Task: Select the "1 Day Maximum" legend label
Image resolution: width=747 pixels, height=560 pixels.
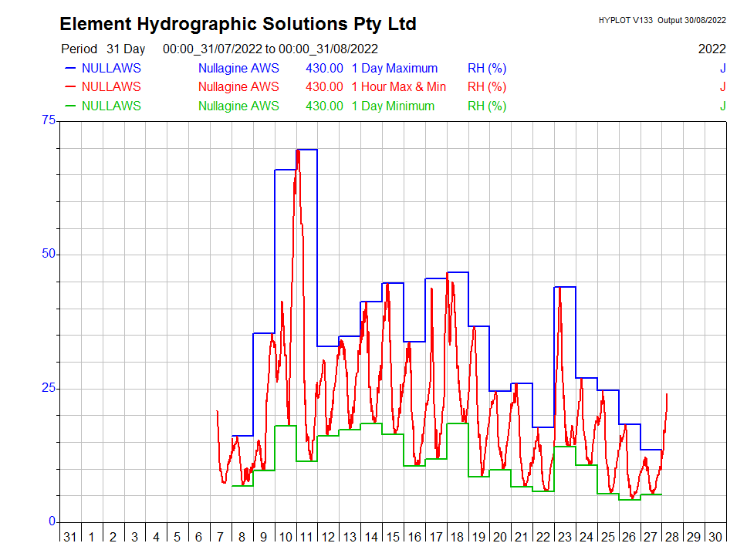Action: coord(394,68)
